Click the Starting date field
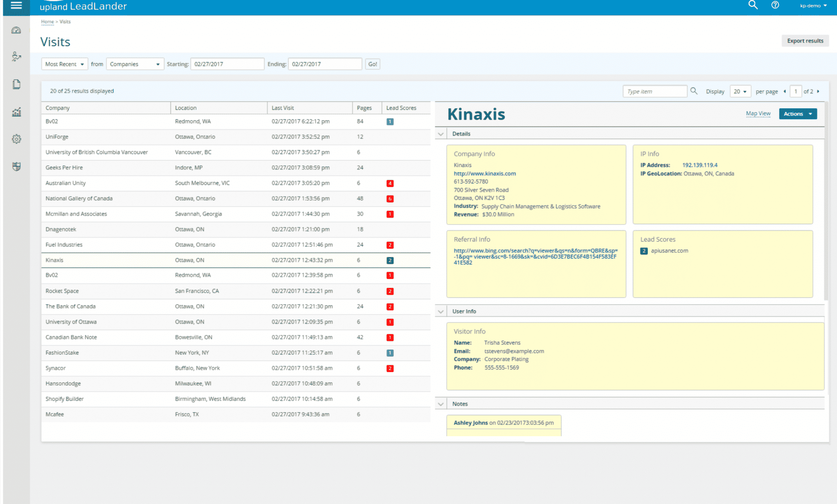 coord(227,64)
